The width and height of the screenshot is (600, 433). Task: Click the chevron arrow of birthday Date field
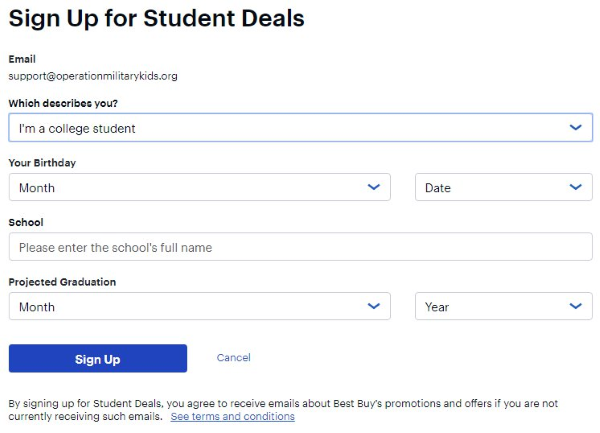(x=574, y=187)
